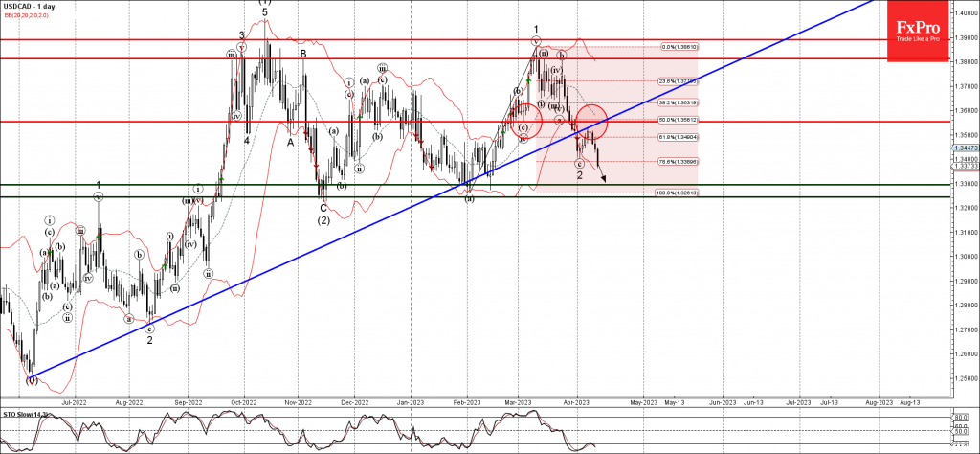This screenshot has height=454, width=980.
Task: Select the wave B label near November 2022
Action: [303, 54]
